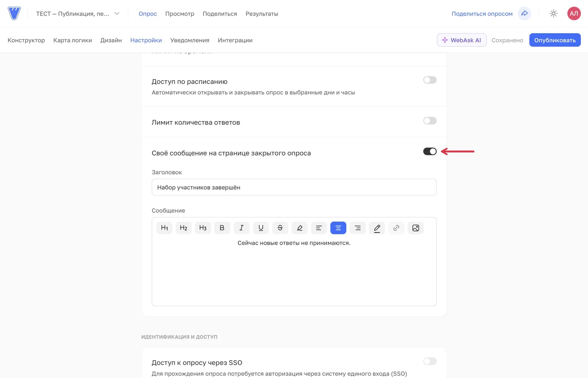Open the Результаты tab
This screenshot has width=588, height=378.
coord(262,14)
